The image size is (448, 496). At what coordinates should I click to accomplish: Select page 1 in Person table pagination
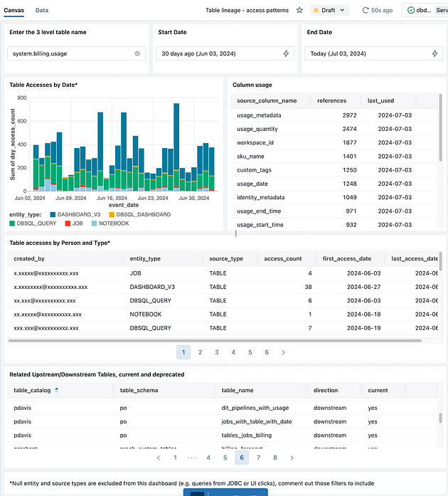[183, 352]
